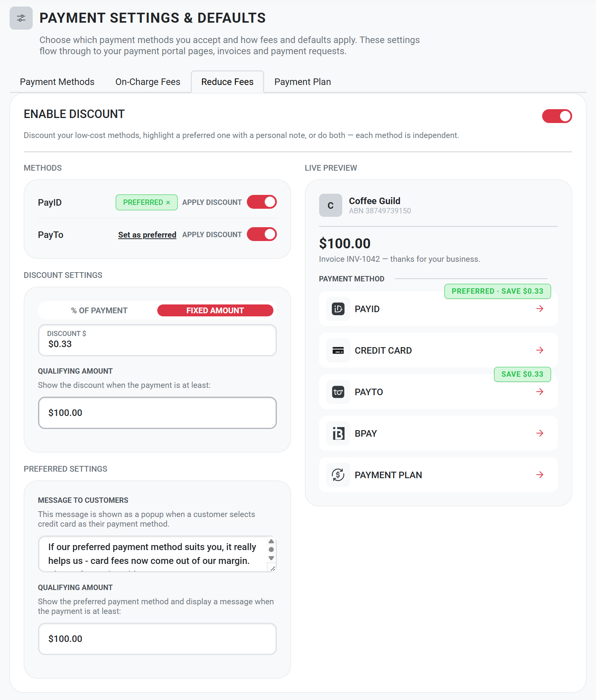Viewport: 596px width, 700px height.
Task: Click the settings sliders icon beside page title
Action: coord(21,18)
